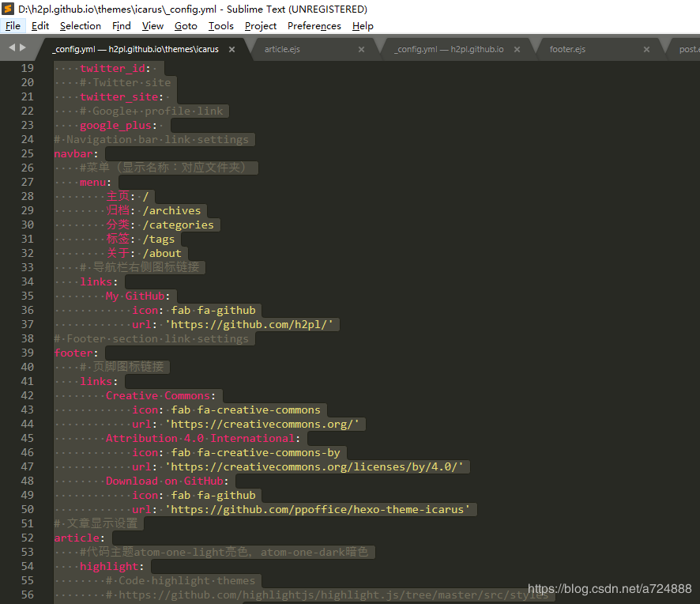Click 'fab fa-github' on line 36

click(x=213, y=311)
